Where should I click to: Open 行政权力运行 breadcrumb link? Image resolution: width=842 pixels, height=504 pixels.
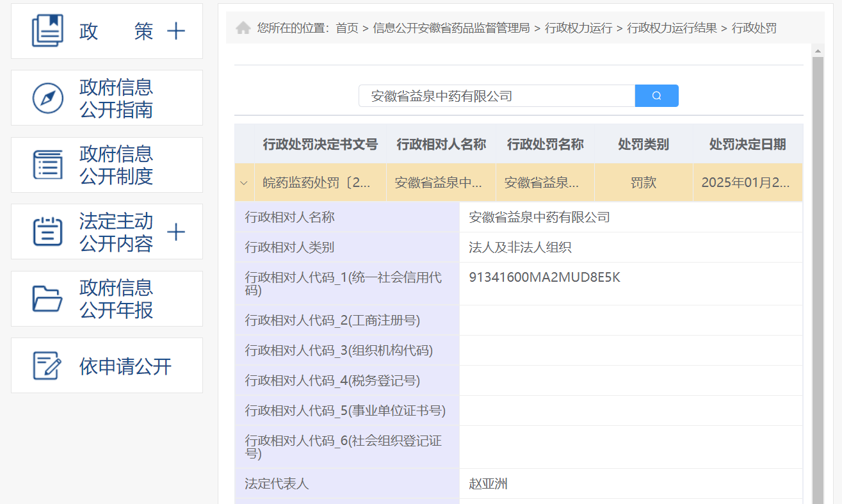(578, 28)
